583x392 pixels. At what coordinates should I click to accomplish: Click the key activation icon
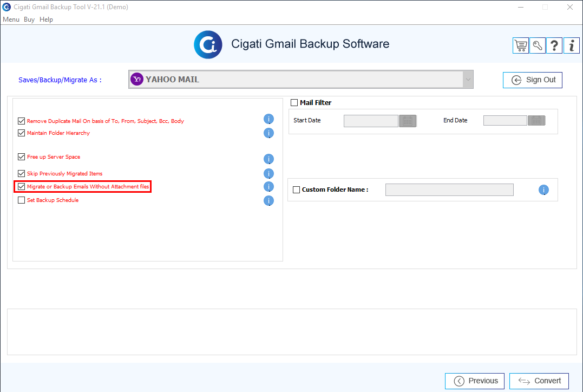click(x=538, y=45)
